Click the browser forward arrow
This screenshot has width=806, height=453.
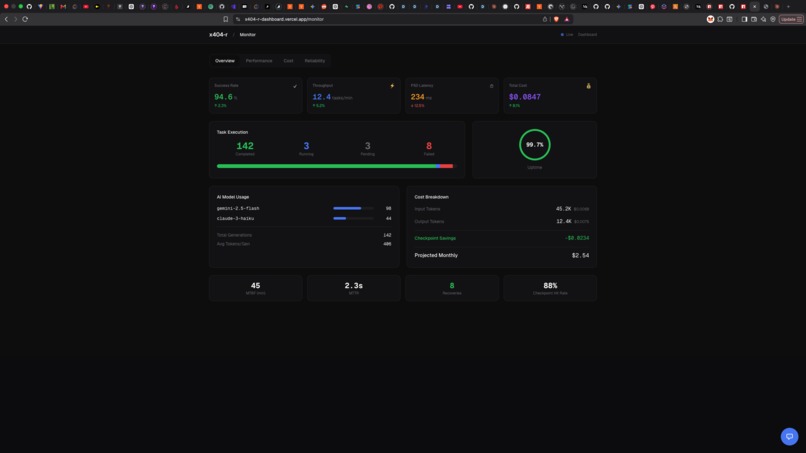click(15, 19)
